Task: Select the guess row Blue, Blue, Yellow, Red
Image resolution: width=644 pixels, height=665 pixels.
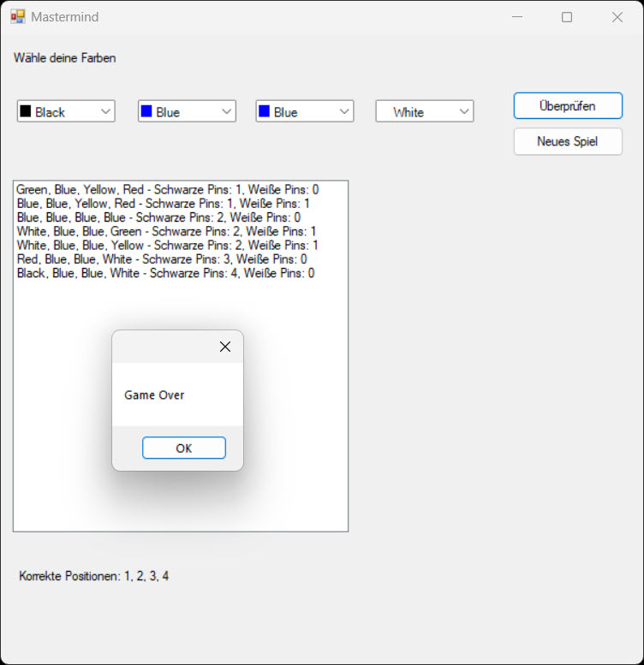Action: [x=163, y=204]
